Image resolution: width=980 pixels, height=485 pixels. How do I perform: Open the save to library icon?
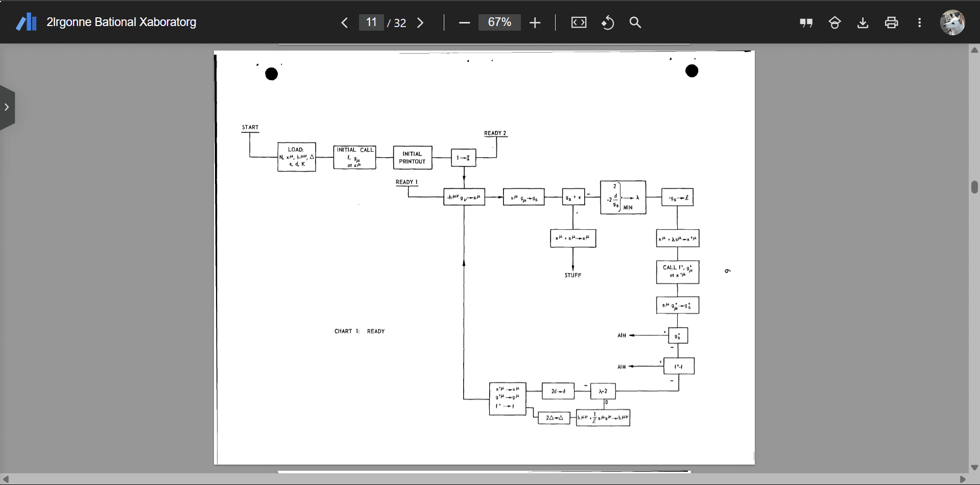834,22
